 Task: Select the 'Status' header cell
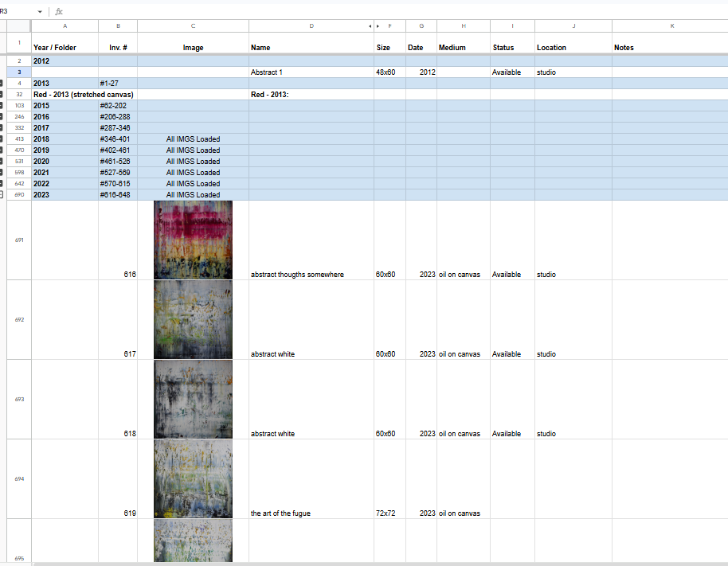513,43
